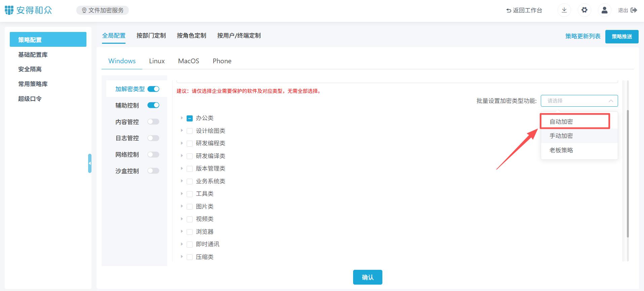Screen dimensions: 644x291
Task: Open 基础配置库 in the sidebar
Action: click(33, 54)
